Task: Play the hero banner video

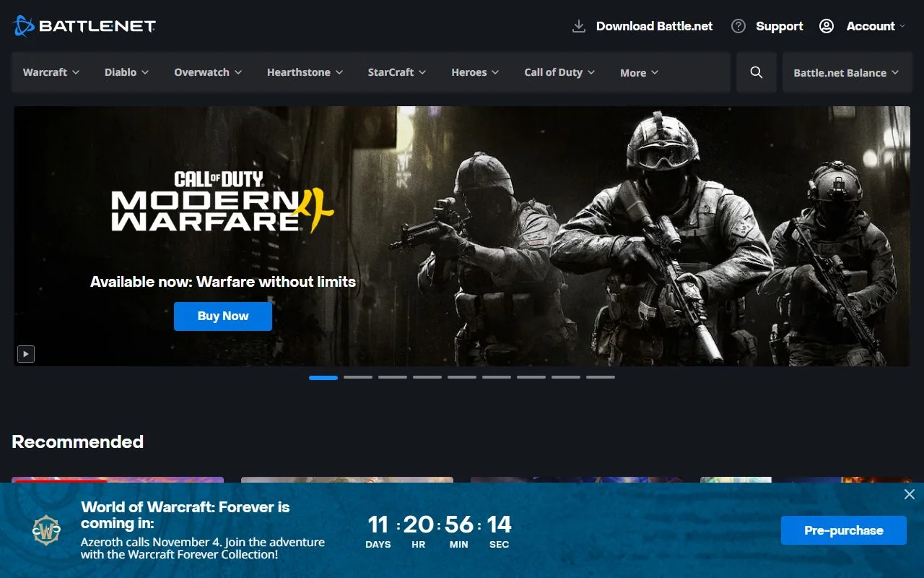Action: (x=26, y=354)
